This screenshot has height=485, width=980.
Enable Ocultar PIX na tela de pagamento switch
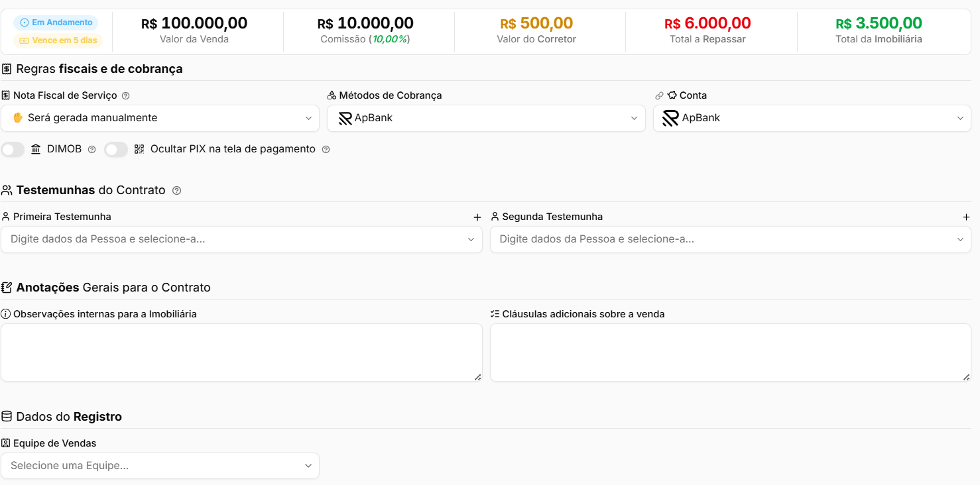pos(116,150)
